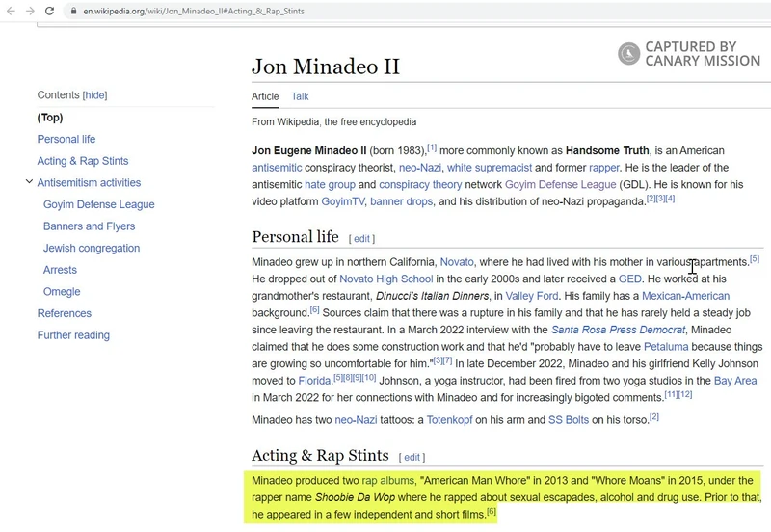
Task: Open citation [7] after uncomfortable for him
Action: click(x=447, y=360)
